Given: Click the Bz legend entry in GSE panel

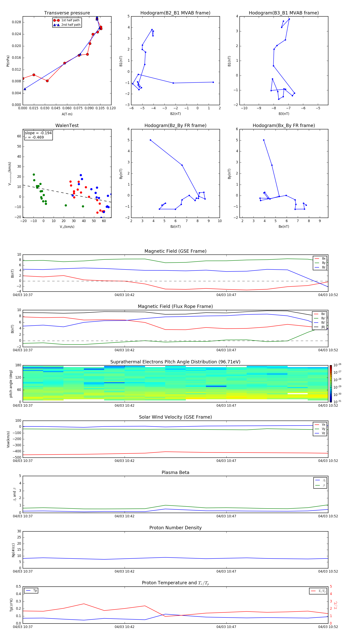Looking at the screenshot, I should click(320, 267).
